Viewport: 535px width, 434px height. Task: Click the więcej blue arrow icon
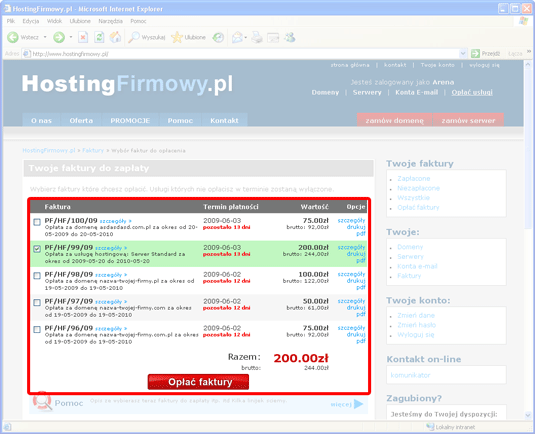coord(358,404)
